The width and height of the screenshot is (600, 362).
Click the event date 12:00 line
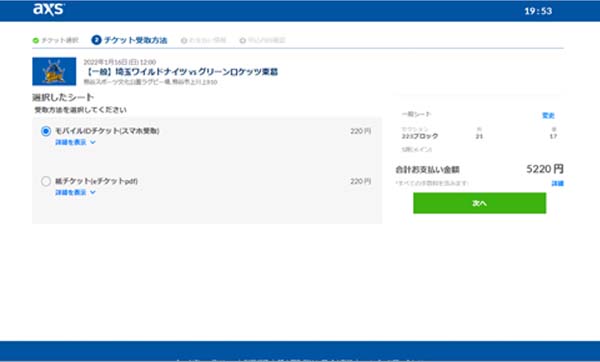(x=120, y=62)
